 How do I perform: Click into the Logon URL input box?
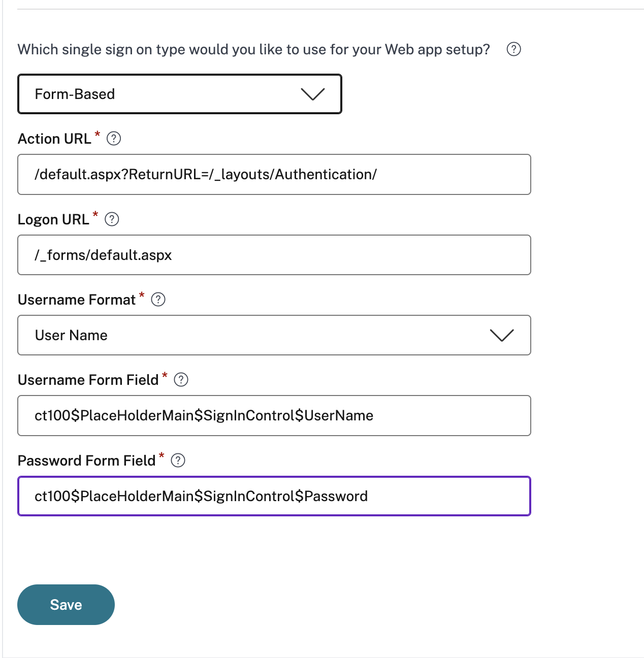click(274, 255)
